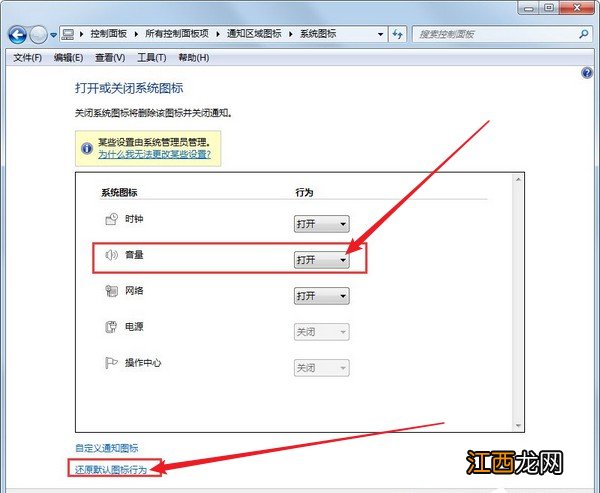This screenshot has width=600, height=493.
Task: Go back with the blue Back arrow
Action: point(18,35)
